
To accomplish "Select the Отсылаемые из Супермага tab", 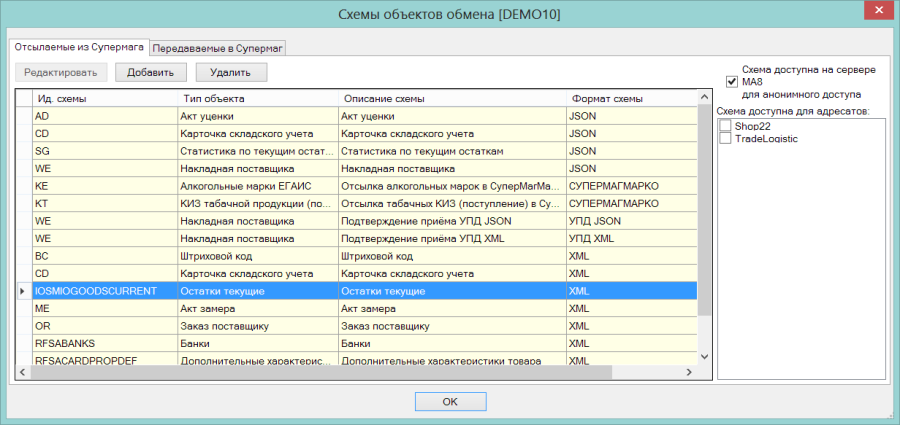I will 79,48.
